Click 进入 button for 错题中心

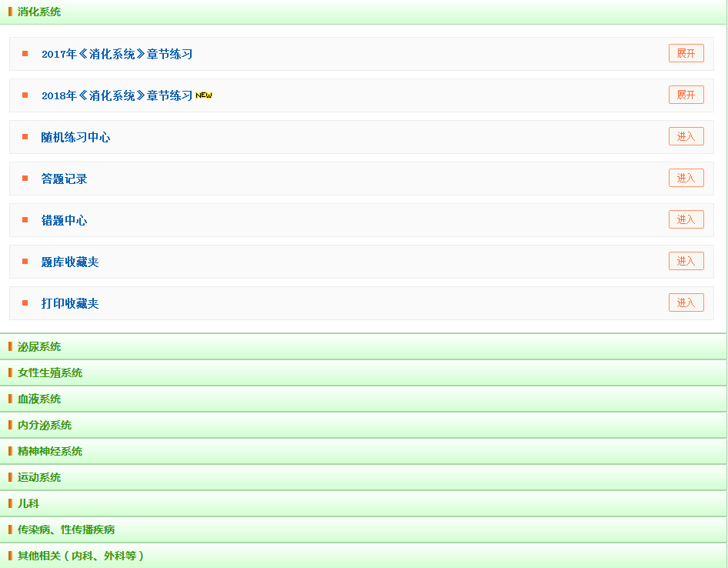(x=686, y=219)
